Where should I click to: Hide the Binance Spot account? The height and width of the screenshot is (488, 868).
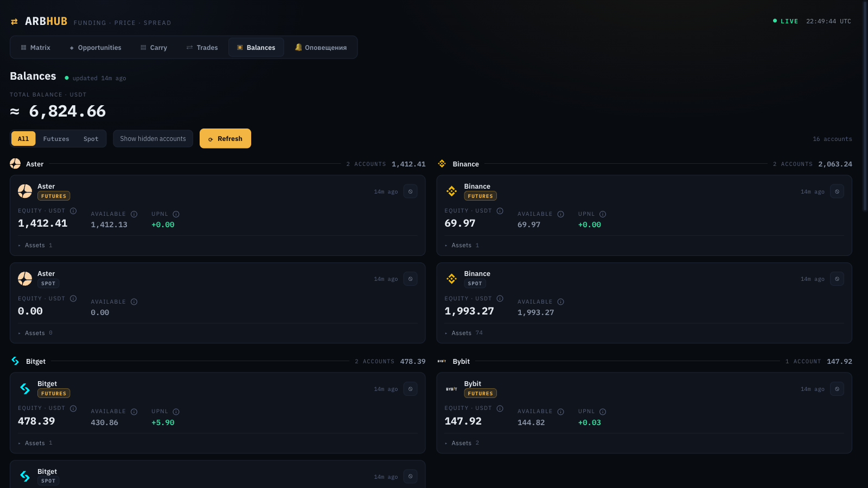tap(837, 279)
